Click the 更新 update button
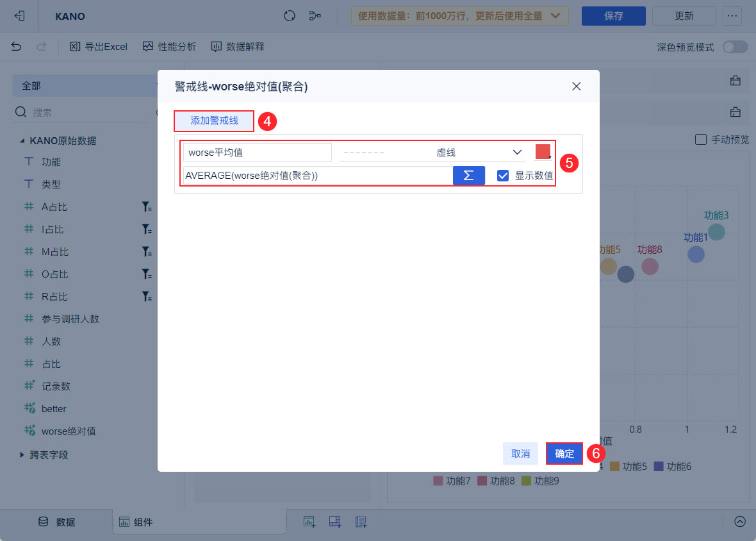 (684, 16)
